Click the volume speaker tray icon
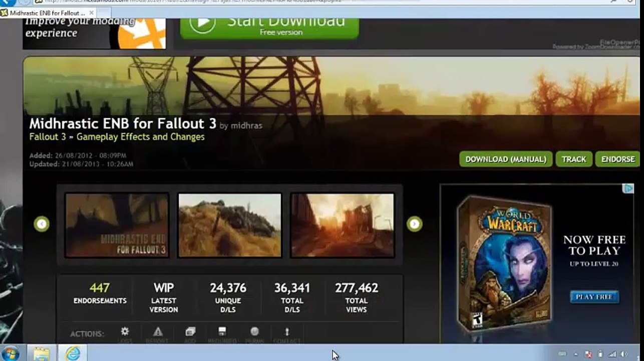Image resolution: width=644 pixels, height=361 pixels. (x=625, y=354)
